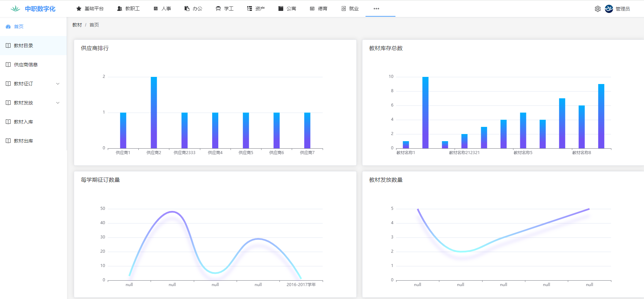The width and height of the screenshot is (644, 299).
Task: Click the 中职数字化 logo icon
Action: [x=15, y=9]
